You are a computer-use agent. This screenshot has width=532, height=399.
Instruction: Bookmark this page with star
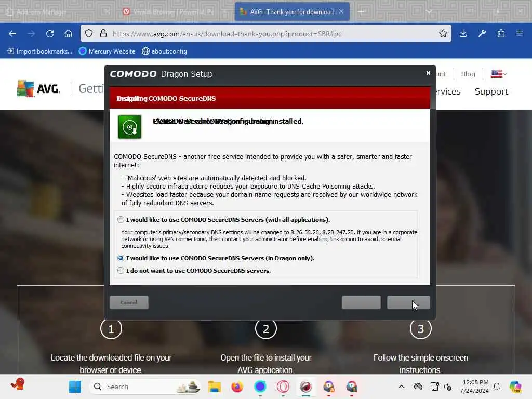click(443, 34)
